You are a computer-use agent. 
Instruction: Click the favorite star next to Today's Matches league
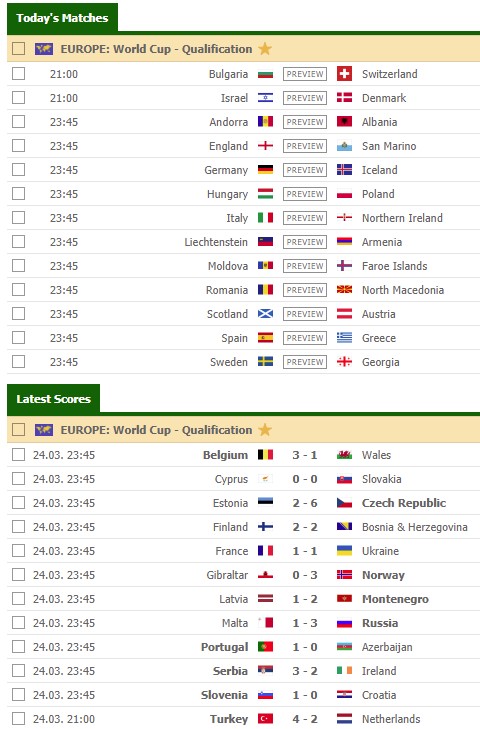(x=265, y=49)
